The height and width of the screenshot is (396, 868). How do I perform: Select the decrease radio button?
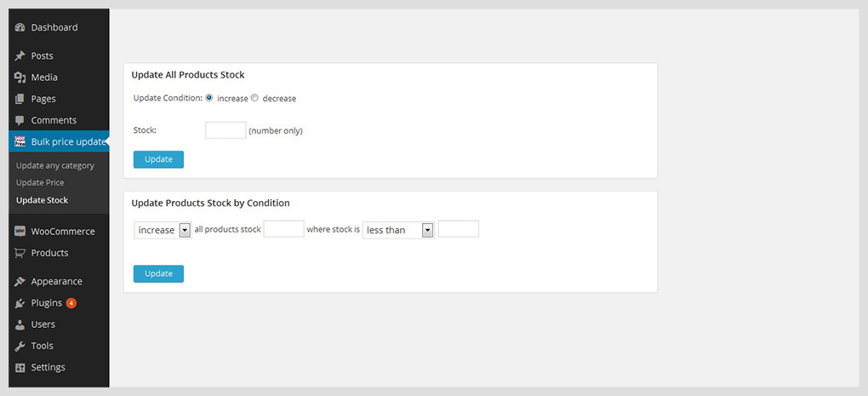(254, 98)
